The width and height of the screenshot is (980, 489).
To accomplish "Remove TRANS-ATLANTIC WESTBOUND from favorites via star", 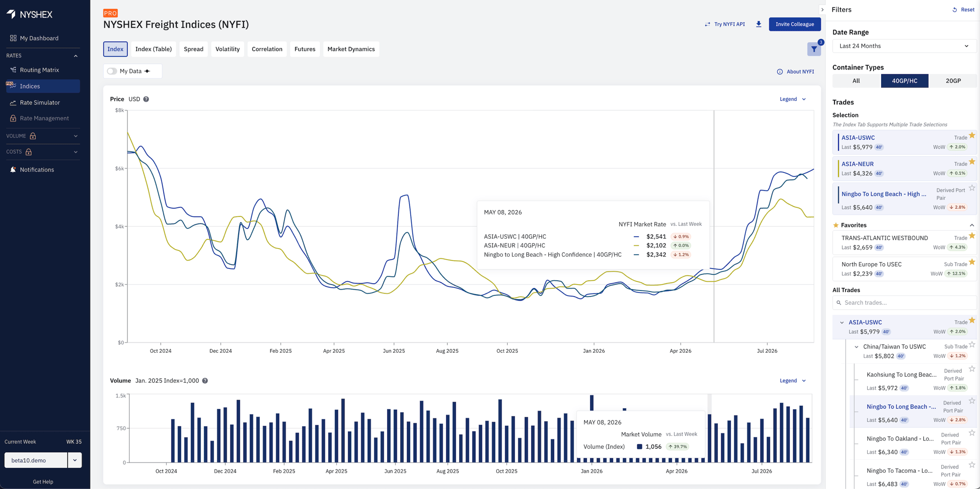I will tap(972, 236).
